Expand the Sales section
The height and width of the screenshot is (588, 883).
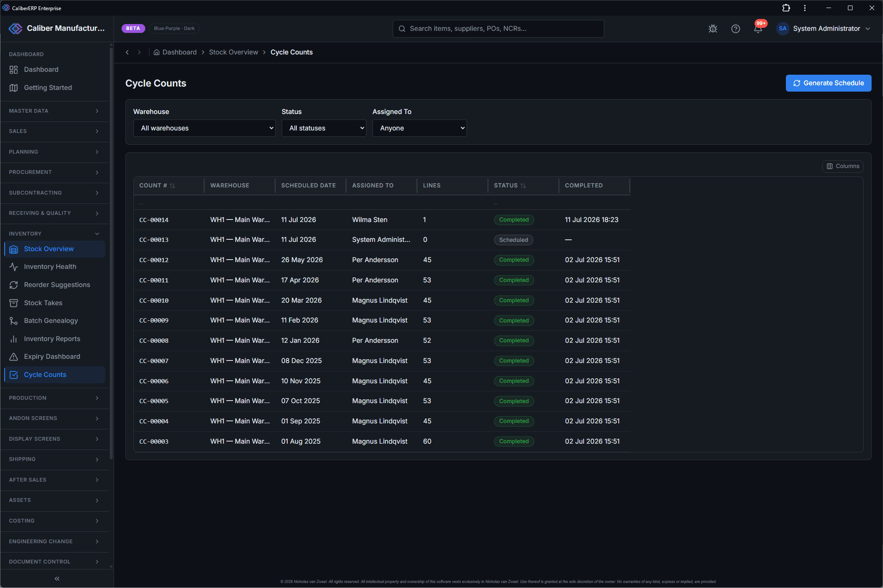click(x=54, y=131)
